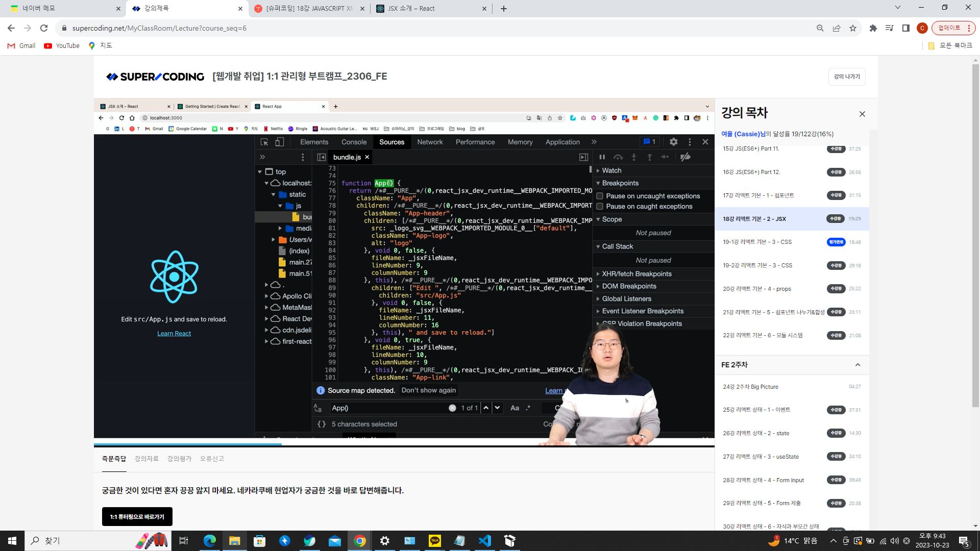Select the 오류신고 tab

click(x=212, y=459)
